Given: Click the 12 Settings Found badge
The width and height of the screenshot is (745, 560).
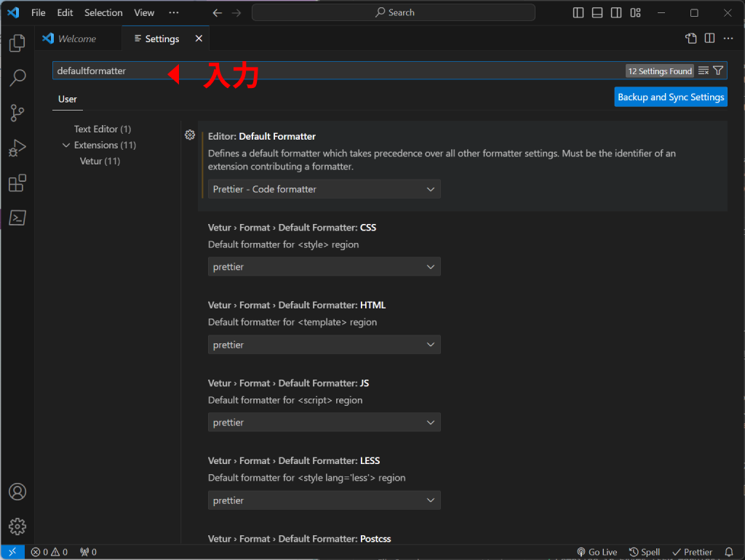Looking at the screenshot, I should click(659, 71).
